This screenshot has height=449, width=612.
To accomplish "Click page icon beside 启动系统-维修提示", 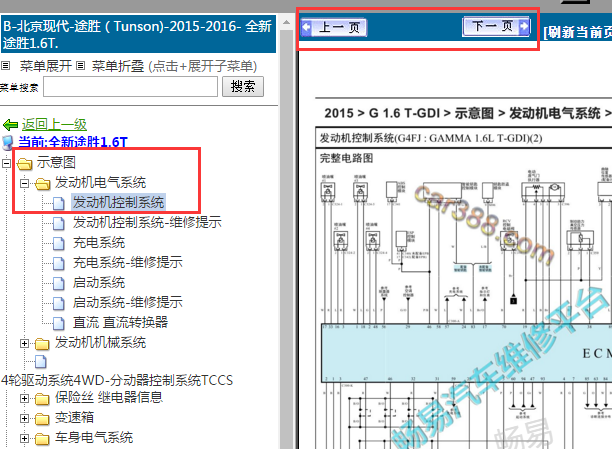I will pyautogui.click(x=59, y=303).
